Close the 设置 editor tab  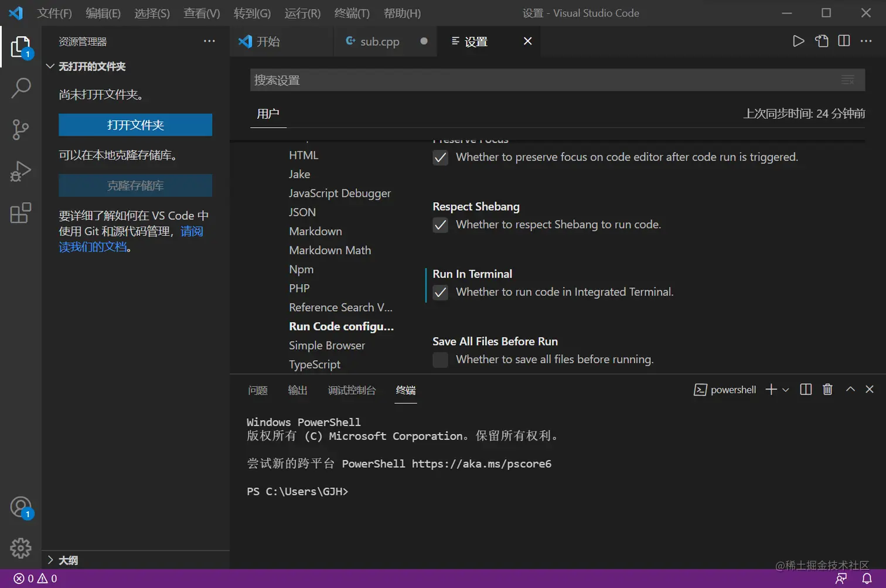(527, 41)
